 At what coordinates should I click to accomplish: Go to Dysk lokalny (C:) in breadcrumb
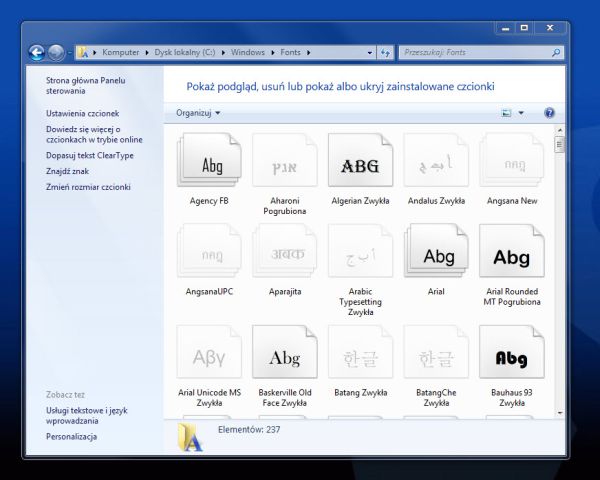[x=185, y=52]
